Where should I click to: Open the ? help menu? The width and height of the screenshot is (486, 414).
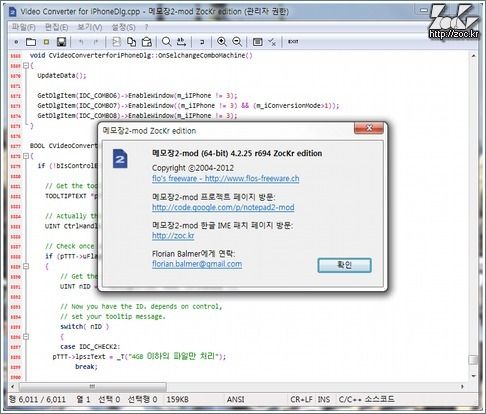pyautogui.click(x=146, y=27)
